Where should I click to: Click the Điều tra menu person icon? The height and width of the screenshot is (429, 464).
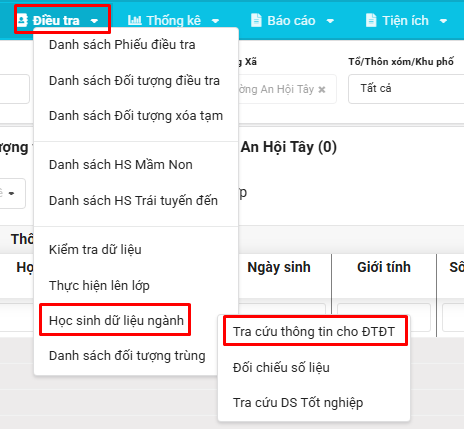[x=22, y=20]
